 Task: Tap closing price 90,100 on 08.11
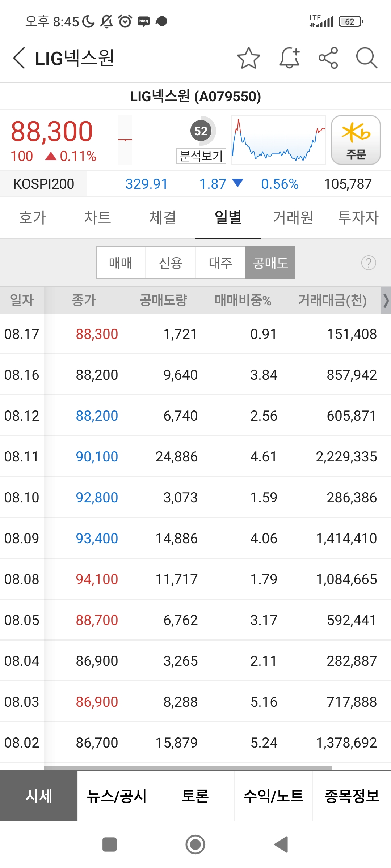pos(97,456)
